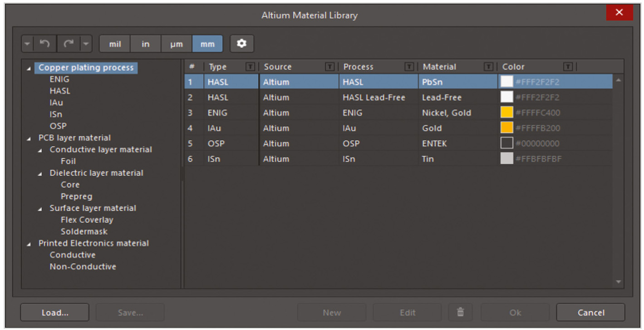Sort by the Material column header

tap(439, 67)
